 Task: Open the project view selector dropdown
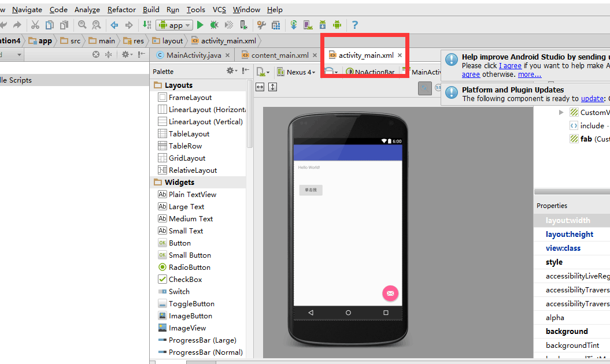[x=19, y=55]
